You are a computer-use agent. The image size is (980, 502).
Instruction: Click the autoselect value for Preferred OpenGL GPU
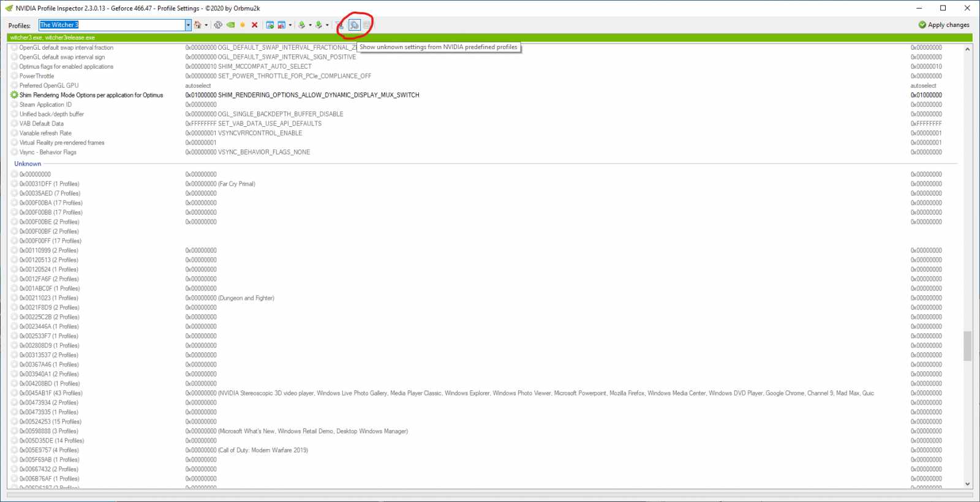coord(198,86)
